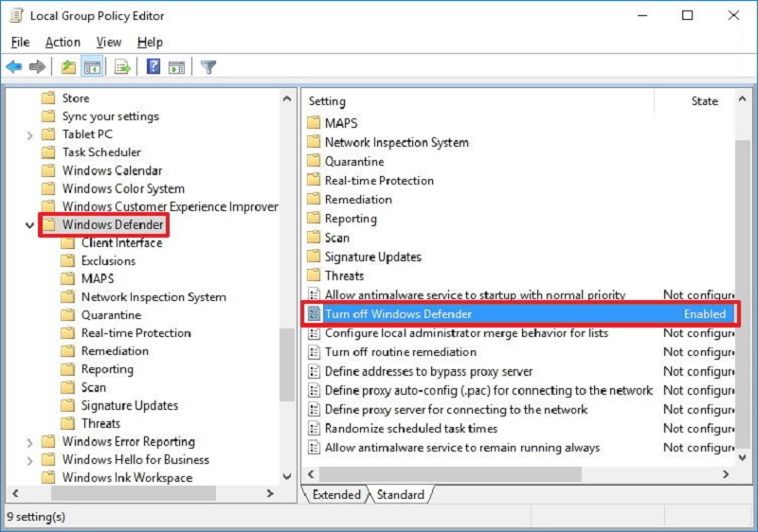Toggle the Show/Hide Console Tree icon
Screen dimensions: 758x532
pos(92,66)
